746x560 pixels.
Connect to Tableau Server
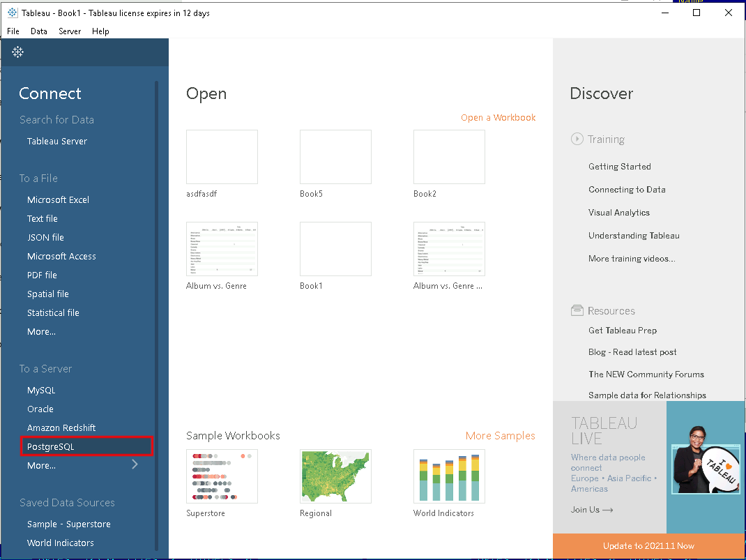coord(57,142)
